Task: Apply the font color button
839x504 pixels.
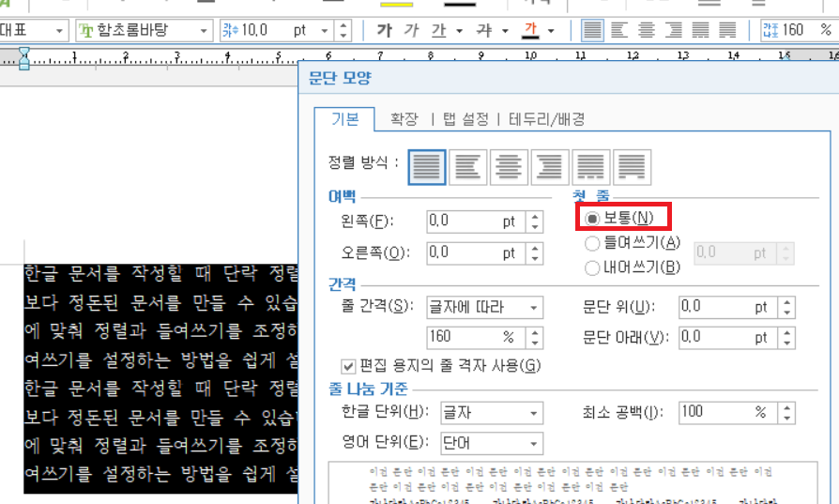Action: click(x=530, y=30)
